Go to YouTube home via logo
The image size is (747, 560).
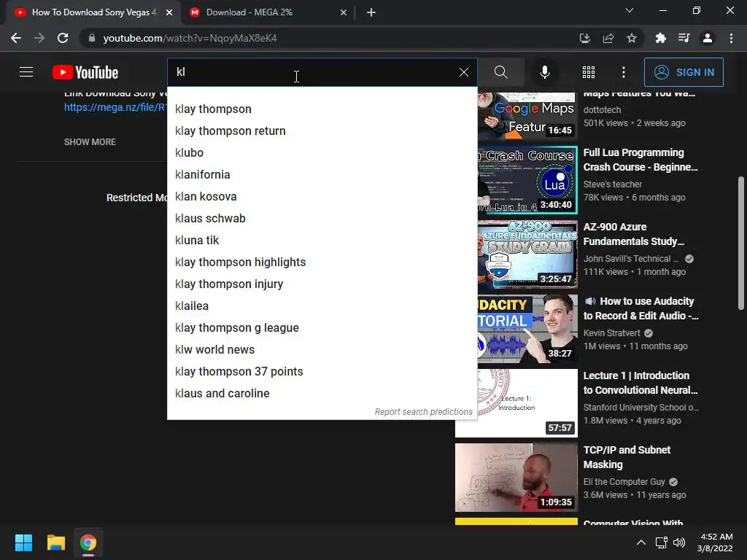(x=85, y=72)
